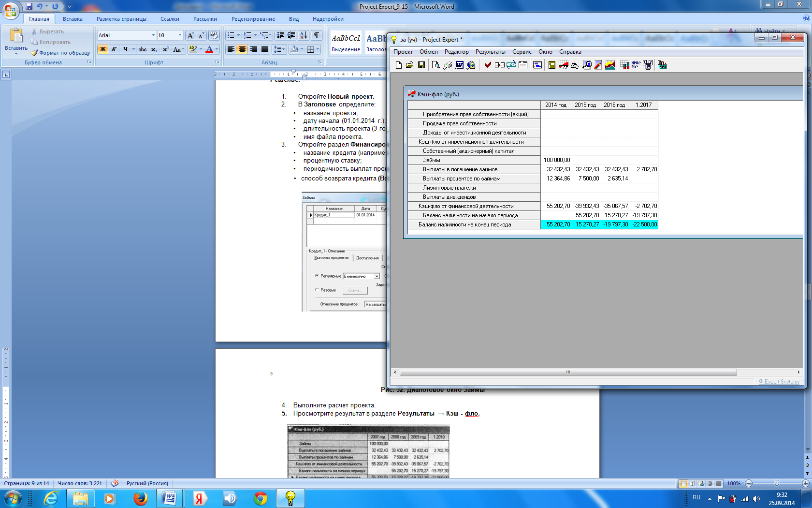Switch to the Рецензирование ribbon tab
The width and height of the screenshot is (812, 508).
point(253,19)
